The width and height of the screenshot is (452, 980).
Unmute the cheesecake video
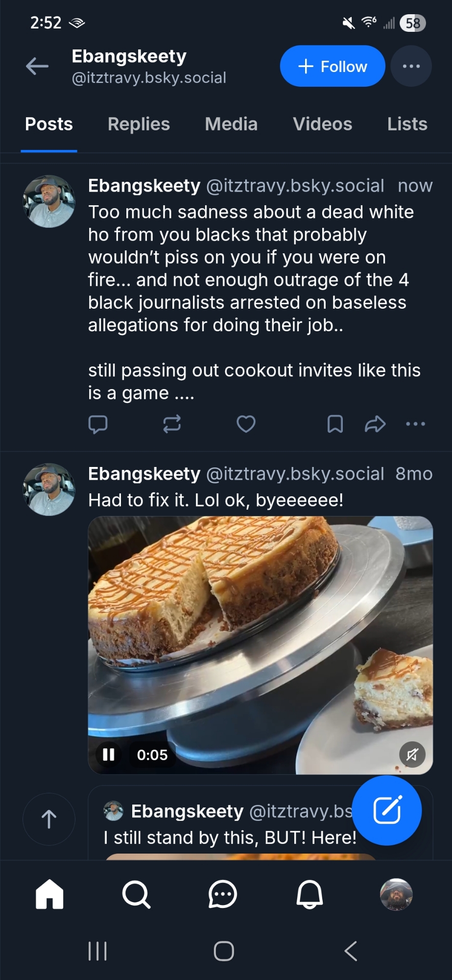coord(412,755)
